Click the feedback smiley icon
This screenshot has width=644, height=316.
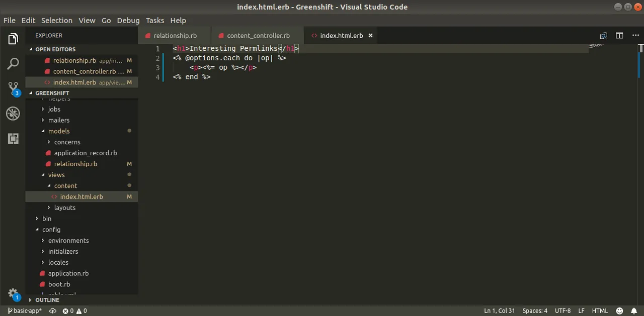point(620,311)
